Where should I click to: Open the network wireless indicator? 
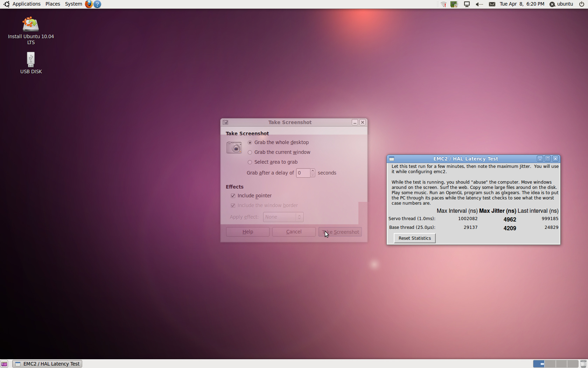[443, 4]
